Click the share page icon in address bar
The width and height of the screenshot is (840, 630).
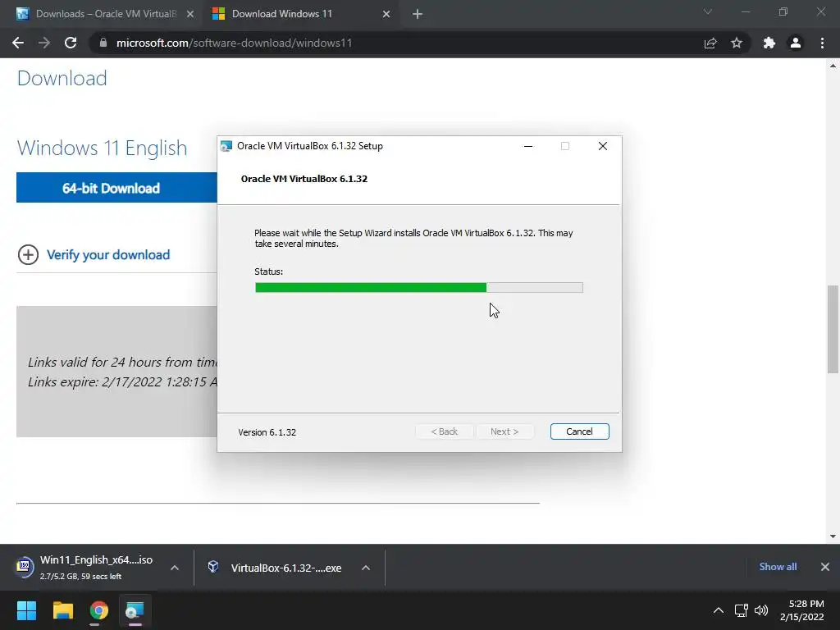(710, 43)
